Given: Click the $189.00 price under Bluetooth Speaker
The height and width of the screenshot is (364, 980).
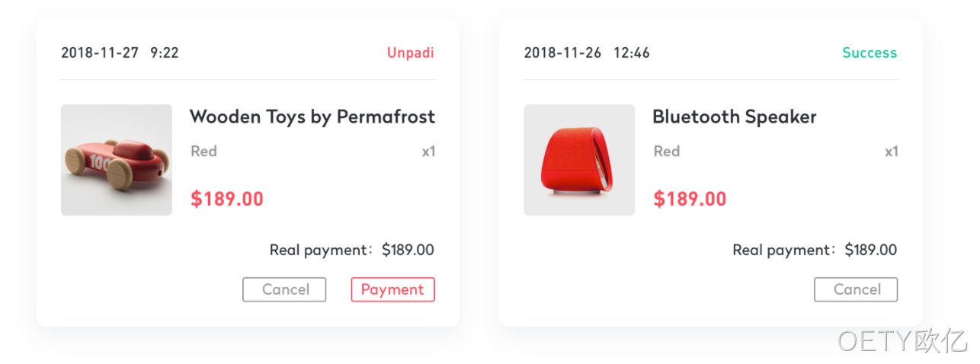Looking at the screenshot, I should click(x=690, y=200).
